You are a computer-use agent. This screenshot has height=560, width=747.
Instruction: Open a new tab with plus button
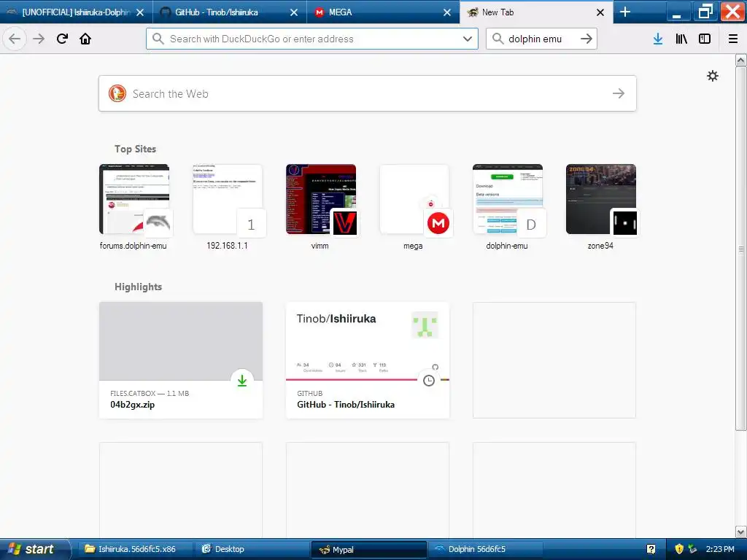pyautogui.click(x=625, y=12)
